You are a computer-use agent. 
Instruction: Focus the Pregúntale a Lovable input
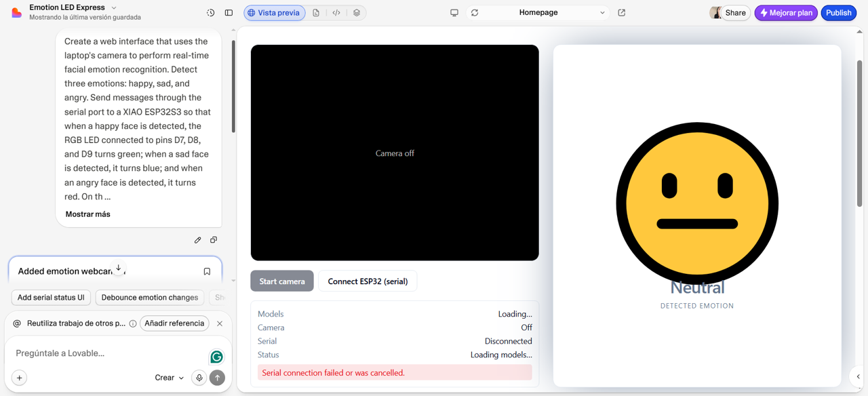pos(108,353)
